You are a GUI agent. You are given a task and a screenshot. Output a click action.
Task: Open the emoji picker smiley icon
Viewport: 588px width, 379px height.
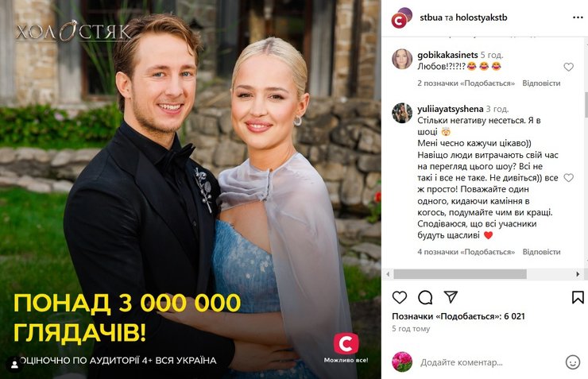coord(573,362)
